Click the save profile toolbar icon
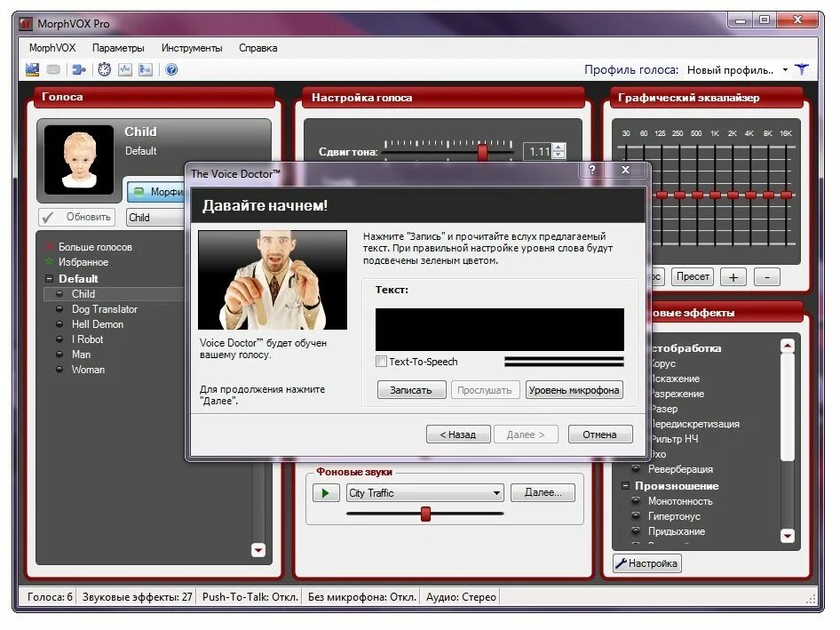 [32, 69]
